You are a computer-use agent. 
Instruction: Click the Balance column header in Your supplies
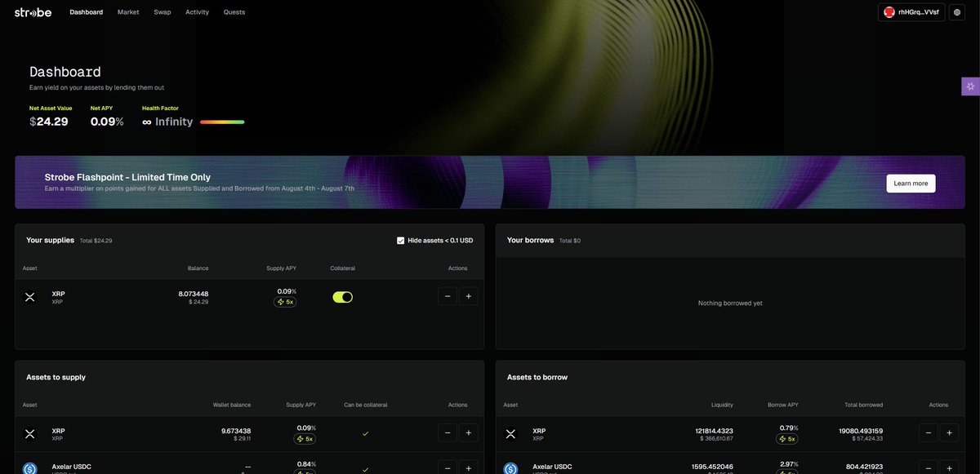coord(198,268)
